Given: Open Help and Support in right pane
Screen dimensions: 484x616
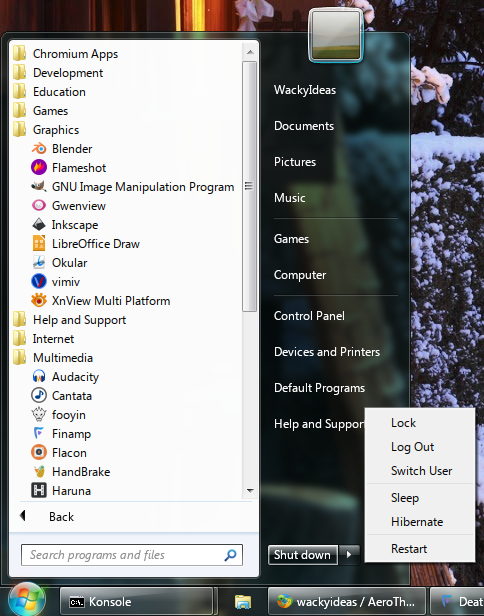Looking at the screenshot, I should [319, 424].
